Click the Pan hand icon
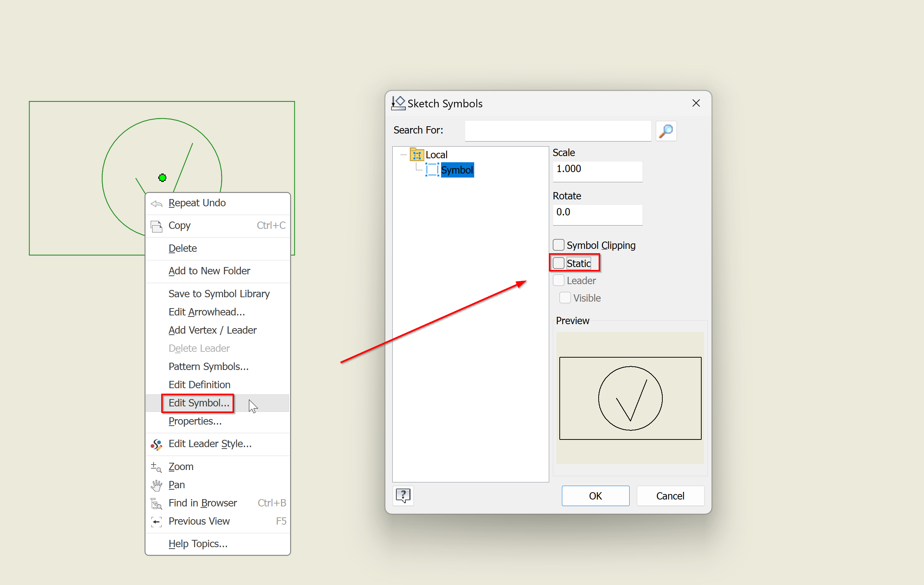The width and height of the screenshot is (924, 585). click(156, 485)
